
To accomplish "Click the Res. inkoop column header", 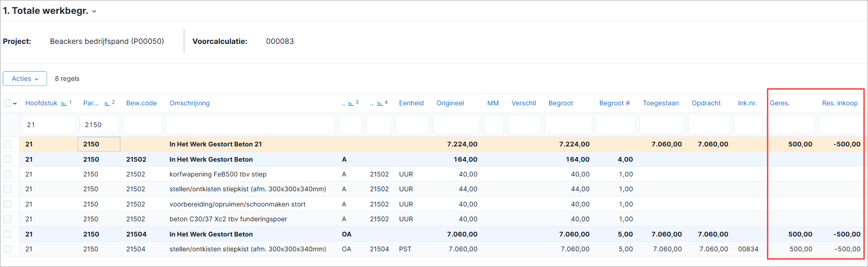I will (839, 103).
